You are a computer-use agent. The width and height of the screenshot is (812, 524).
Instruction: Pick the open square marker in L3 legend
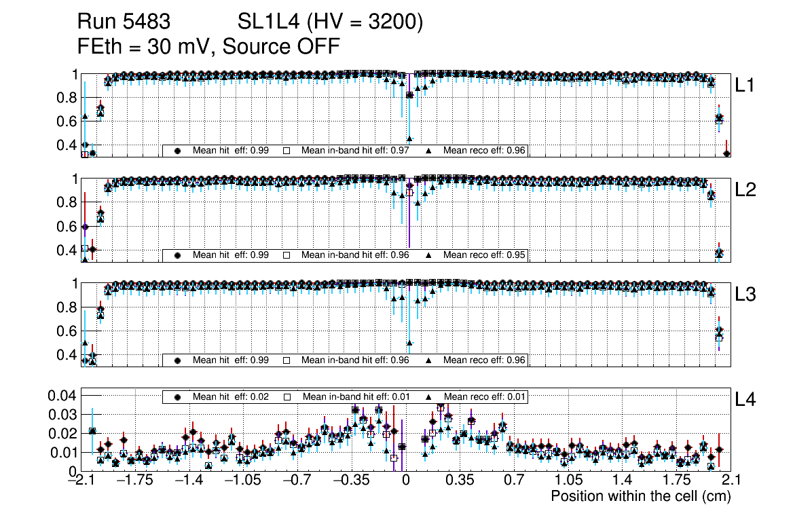(x=287, y=360)
